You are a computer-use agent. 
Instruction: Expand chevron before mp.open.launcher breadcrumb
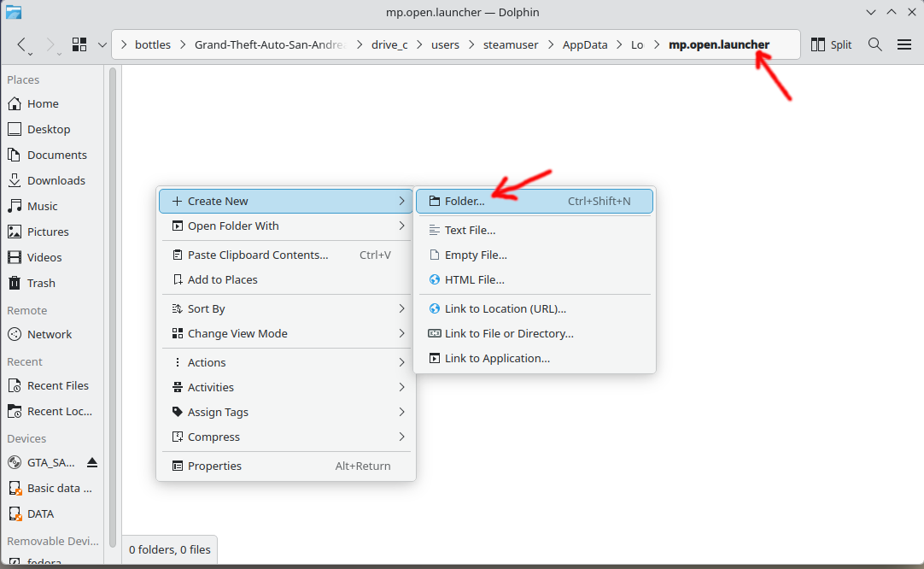coord(657,44)
